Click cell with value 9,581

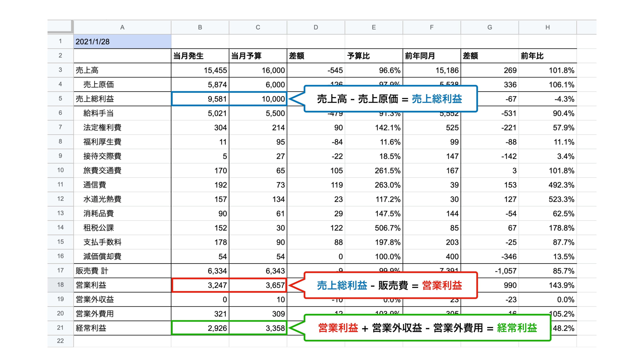(x=200, y=99)
